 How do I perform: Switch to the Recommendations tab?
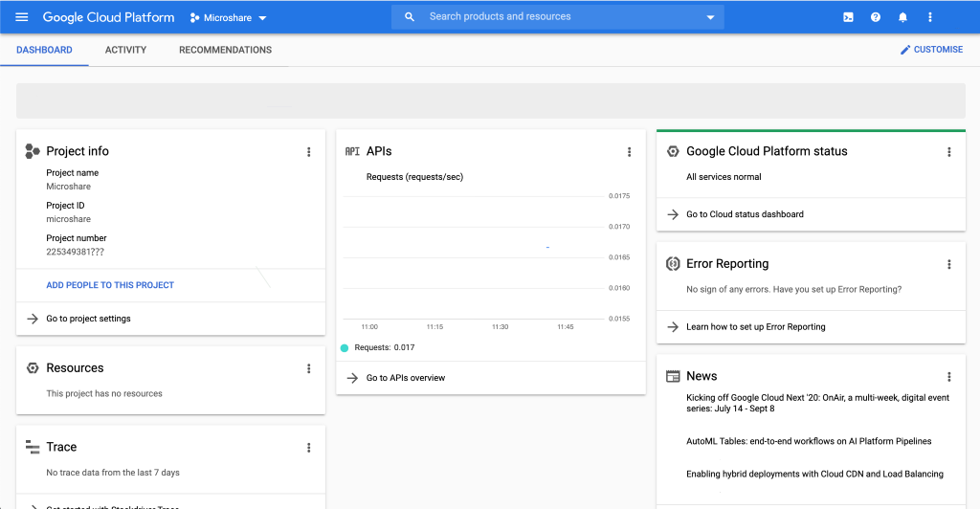pyautogui.click(x=225, y=50)
